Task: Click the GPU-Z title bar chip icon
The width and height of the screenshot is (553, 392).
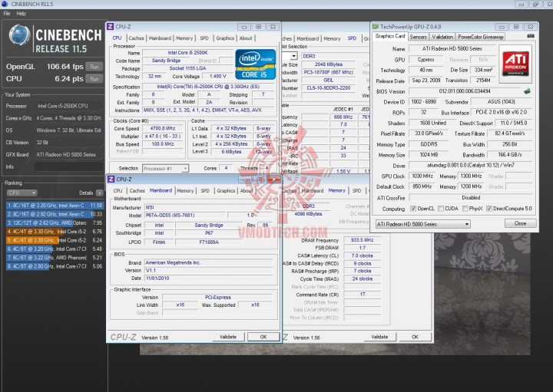Action: point(376,27)
